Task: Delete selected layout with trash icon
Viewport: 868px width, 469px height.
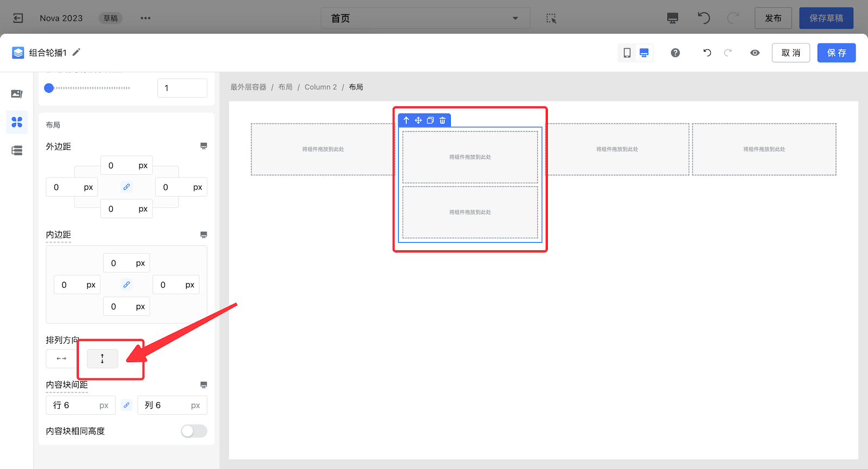Action: [x=443, y=121]
